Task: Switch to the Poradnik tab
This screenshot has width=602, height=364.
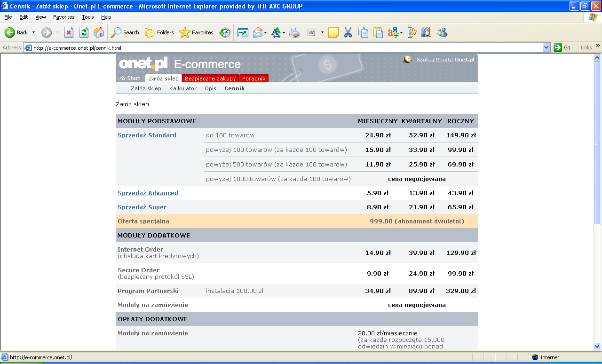Action: tap(254, 79)
